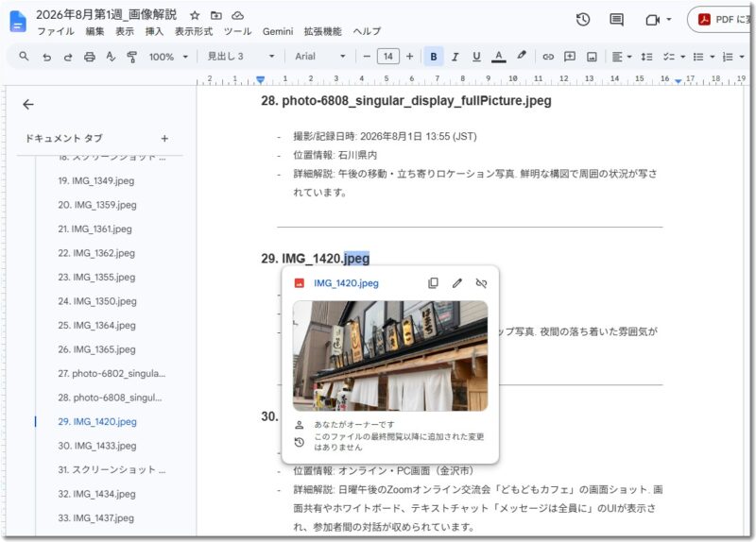Insert a link from toolbar
This screenshot has width=756, height=542.
(548, 57)
